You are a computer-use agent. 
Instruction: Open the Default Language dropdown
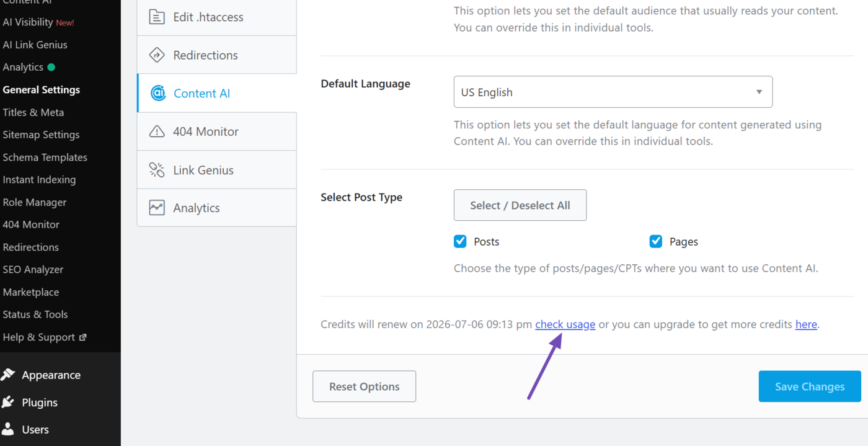point(613,92)
